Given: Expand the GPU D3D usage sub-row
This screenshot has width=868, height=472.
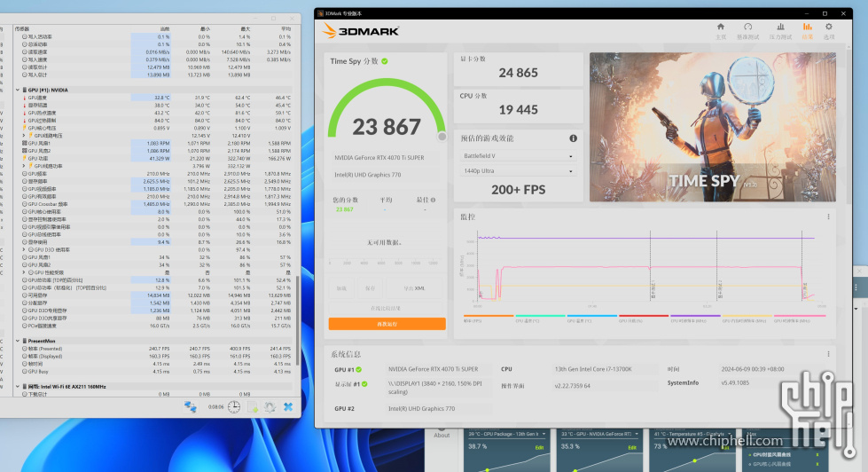Looking at the screenshot, I should [24, 250].
